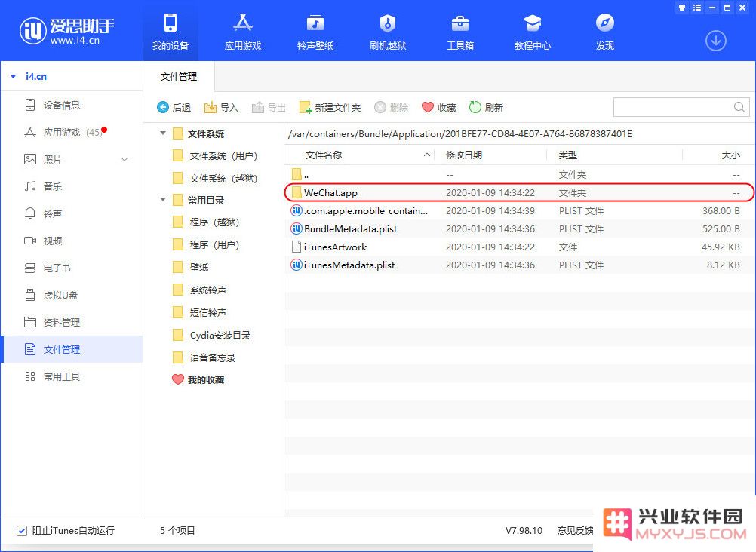The image size is (756, 552).
Task: Open the 工具箱 toolbox section
Action: tap(460, 32)
